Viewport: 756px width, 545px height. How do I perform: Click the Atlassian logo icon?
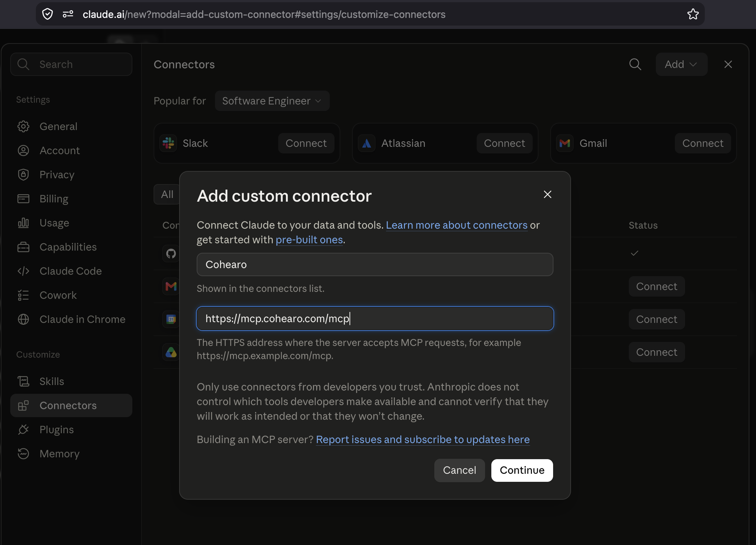tap(367, 143)
